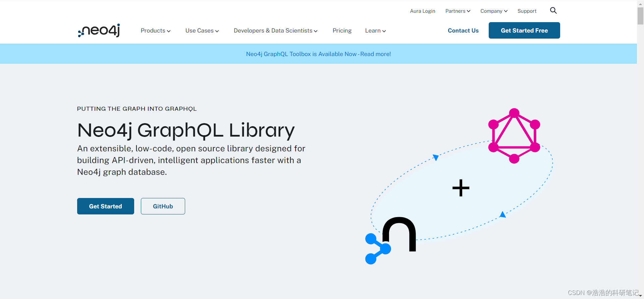Click the Neo4j 'n' graph illustration icon
644x299 pixels.
point(390,241)
